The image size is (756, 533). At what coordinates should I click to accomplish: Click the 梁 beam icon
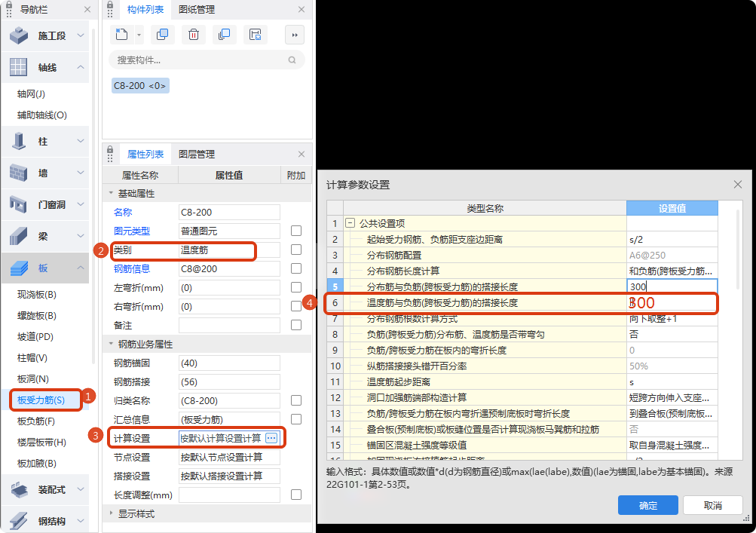18,237
